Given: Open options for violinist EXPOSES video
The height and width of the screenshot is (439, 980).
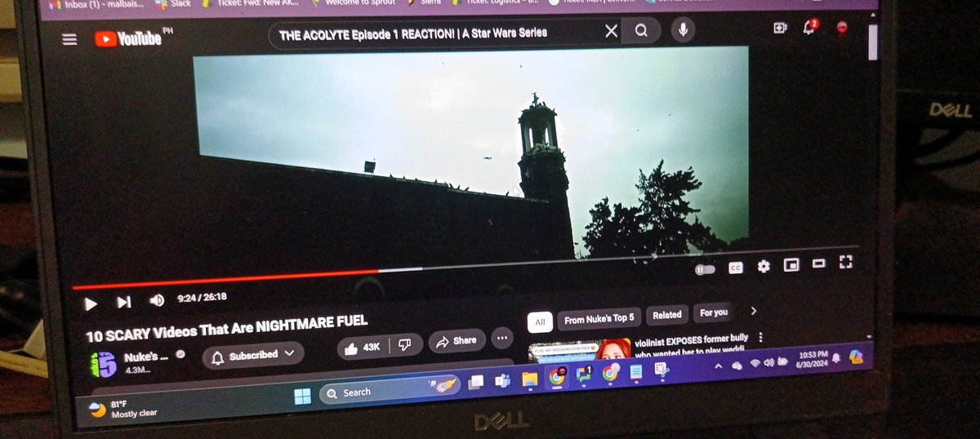Looking at the screenshot, I should (760, 337).
